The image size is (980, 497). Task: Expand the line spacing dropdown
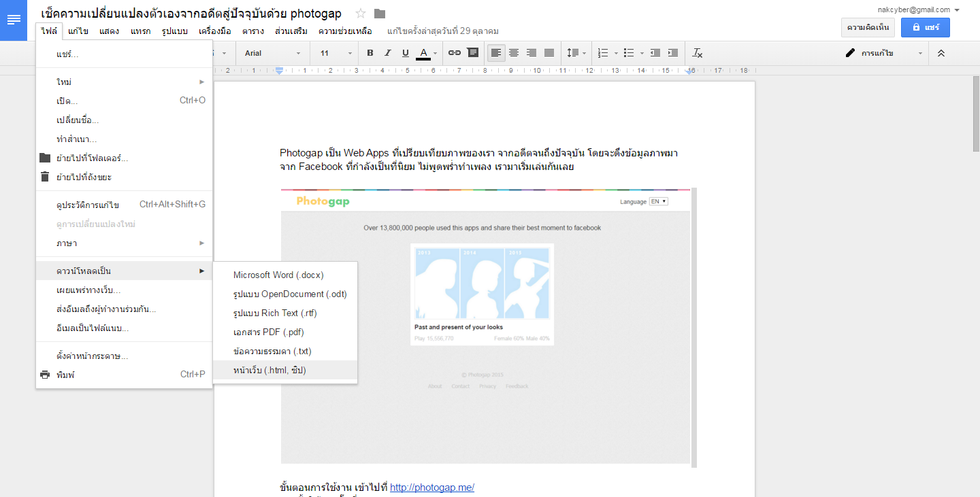[576, 53]
